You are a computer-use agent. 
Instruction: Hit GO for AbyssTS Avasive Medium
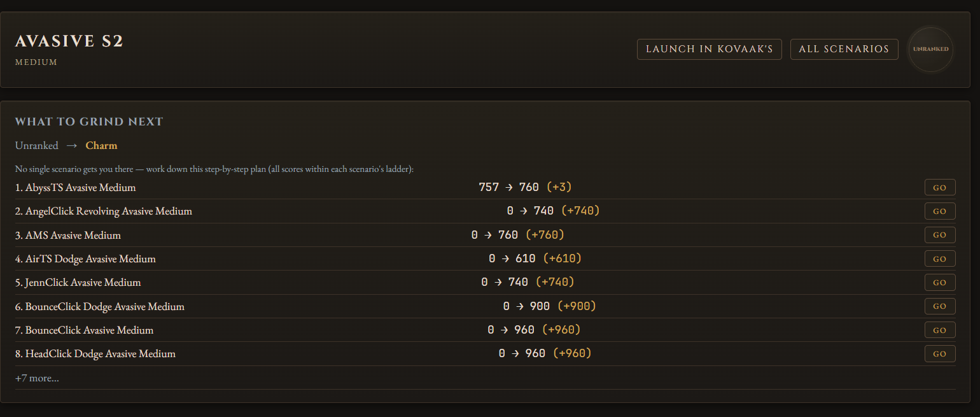(940, 187)
